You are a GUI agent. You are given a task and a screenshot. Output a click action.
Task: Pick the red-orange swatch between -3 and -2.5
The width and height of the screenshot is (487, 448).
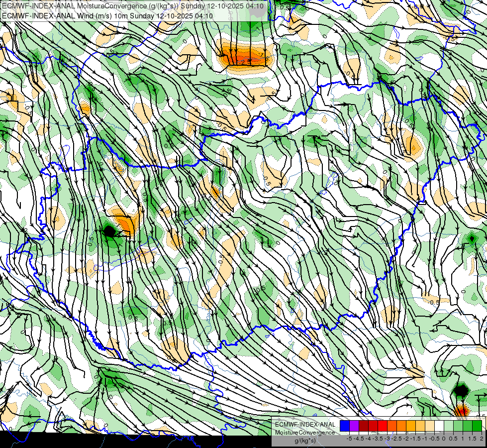[x=392, y=426]
